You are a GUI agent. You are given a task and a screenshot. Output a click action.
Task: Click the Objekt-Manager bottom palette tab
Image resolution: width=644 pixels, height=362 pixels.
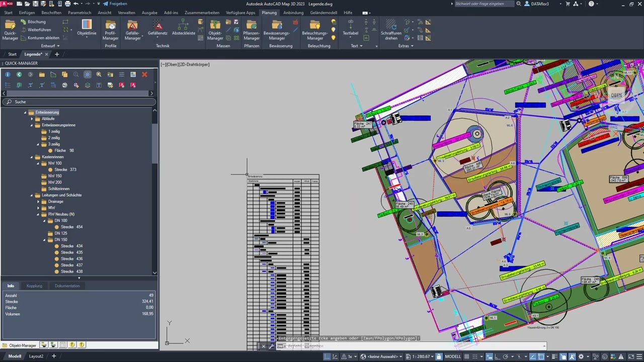click(19, 345)
